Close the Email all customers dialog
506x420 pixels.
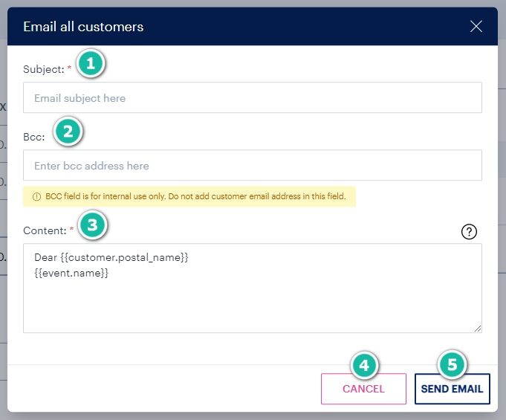[x=476, y=27]
